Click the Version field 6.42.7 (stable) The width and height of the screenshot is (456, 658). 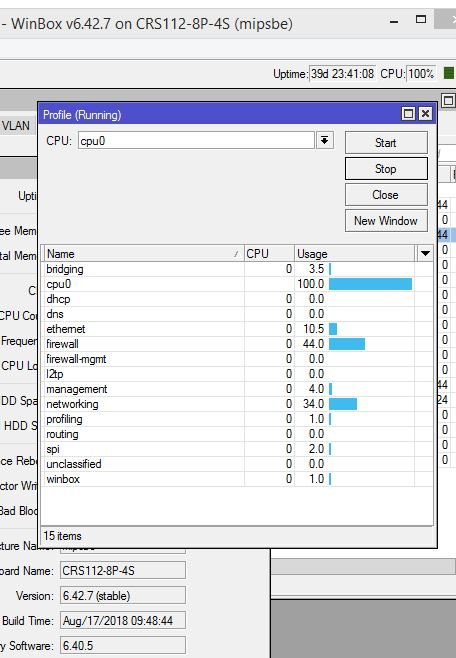pos(123,596)
